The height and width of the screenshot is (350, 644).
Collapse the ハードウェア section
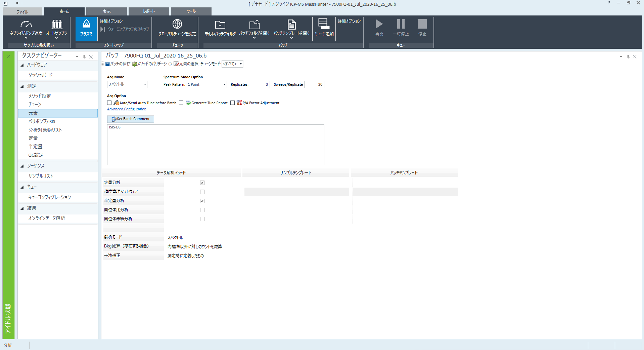pyautogui.click(x=22, y=65)
